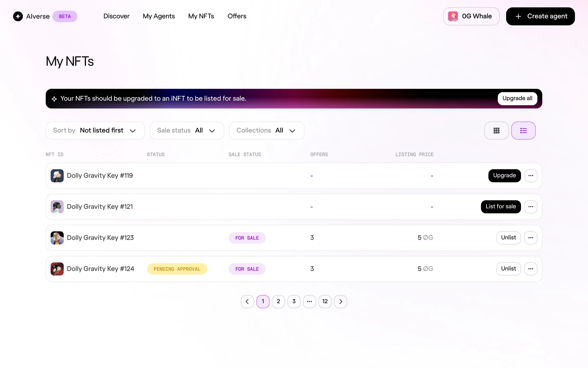Click Create agent button
This screenshot has width=588, height=368.
pos(540,16)
